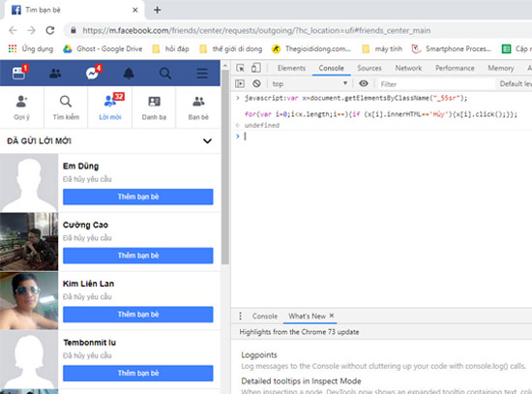The width and height of the screenshot is (532, 394).
Task: Select the Gợi ý suggestions tab
Action: 21,107
